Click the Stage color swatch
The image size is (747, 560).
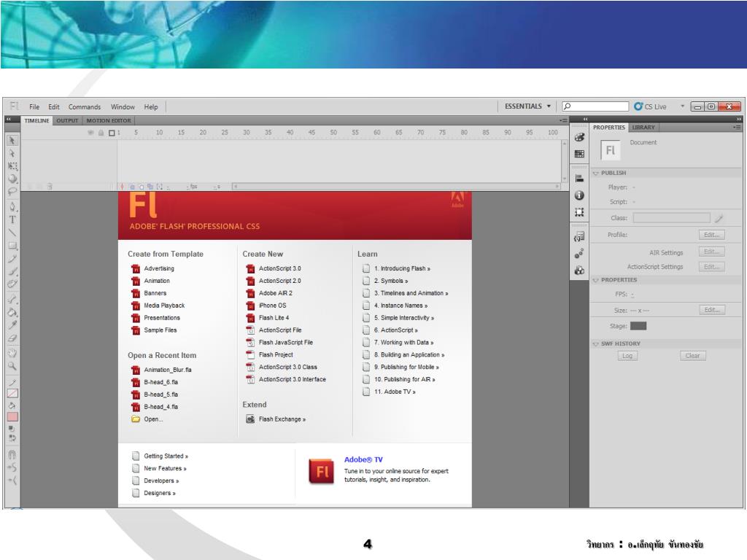coord(638,326)
